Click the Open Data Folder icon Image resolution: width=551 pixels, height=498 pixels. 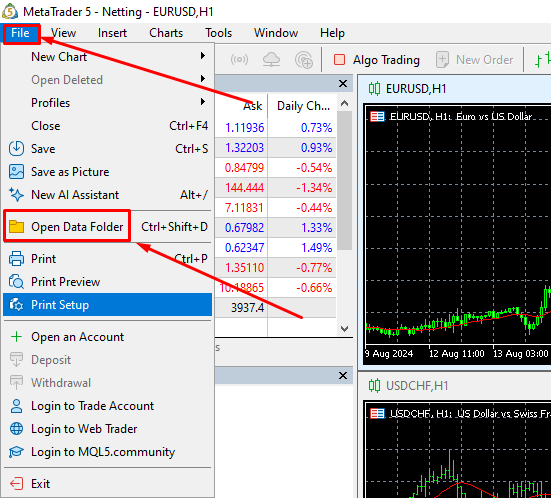(x=16, y=227)
